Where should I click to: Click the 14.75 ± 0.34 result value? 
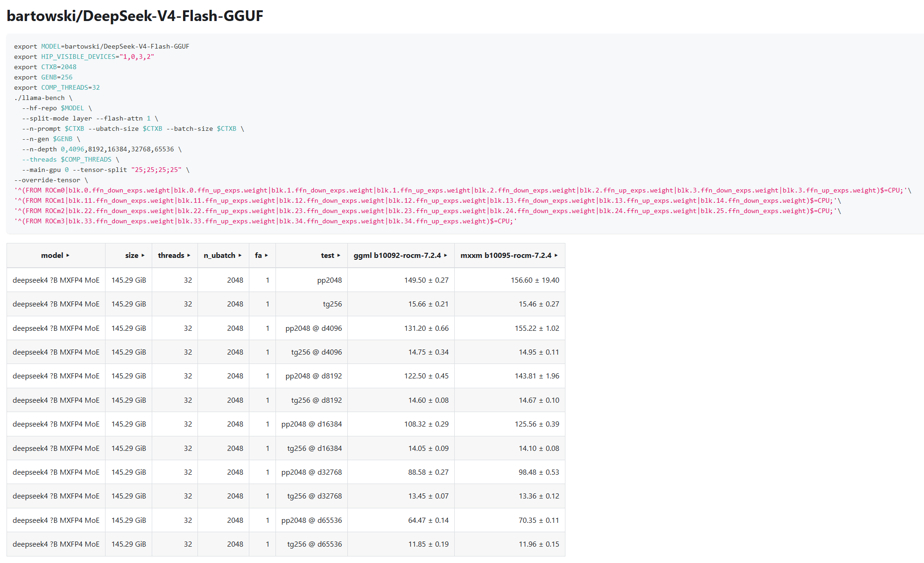(429, 352)
